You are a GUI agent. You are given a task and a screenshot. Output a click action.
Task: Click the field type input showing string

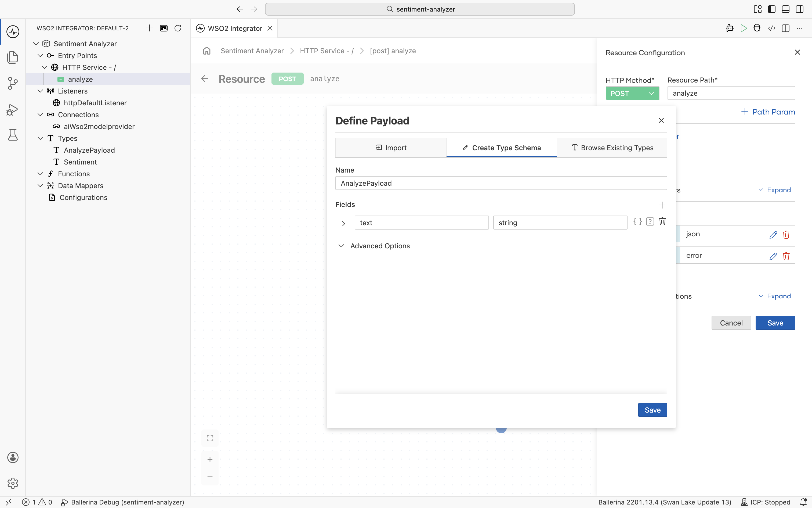click(x=560, y=223)
